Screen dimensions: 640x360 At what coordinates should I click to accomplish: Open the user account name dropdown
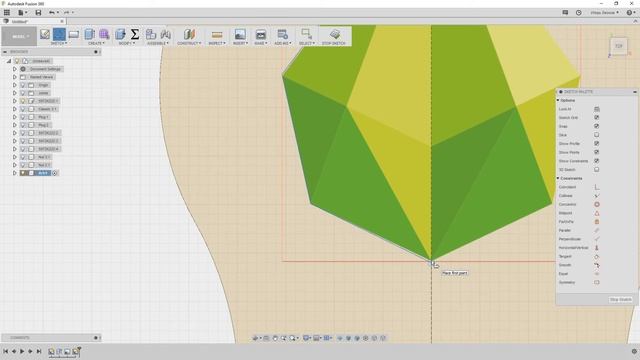click(x=604, y=13)
